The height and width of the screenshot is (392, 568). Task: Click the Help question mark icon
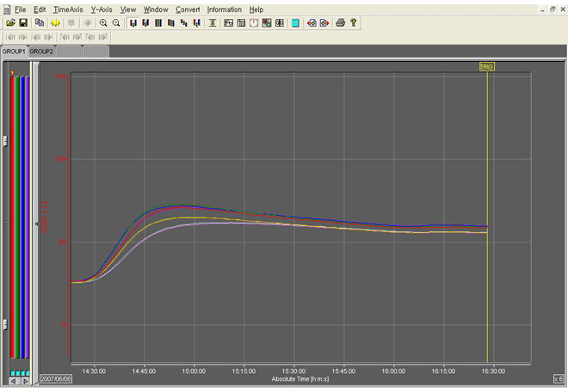pyautogui.click(x=354, y=23)
